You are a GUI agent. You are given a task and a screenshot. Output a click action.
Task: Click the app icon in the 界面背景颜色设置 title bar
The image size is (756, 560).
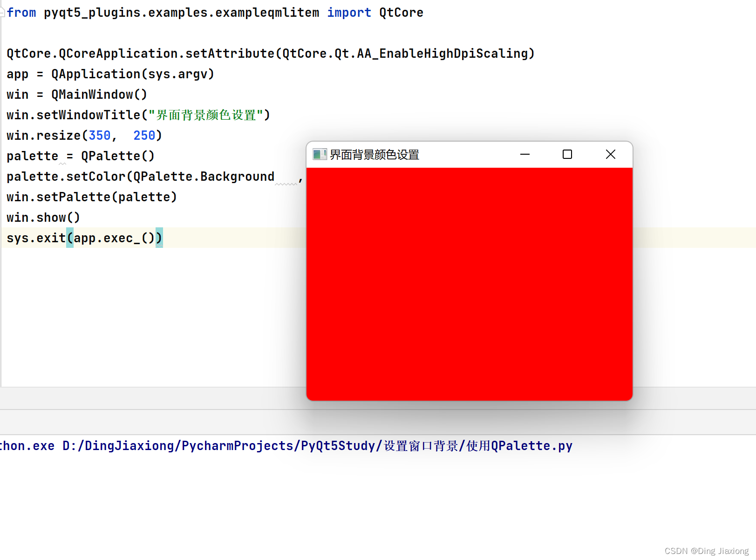320,154
